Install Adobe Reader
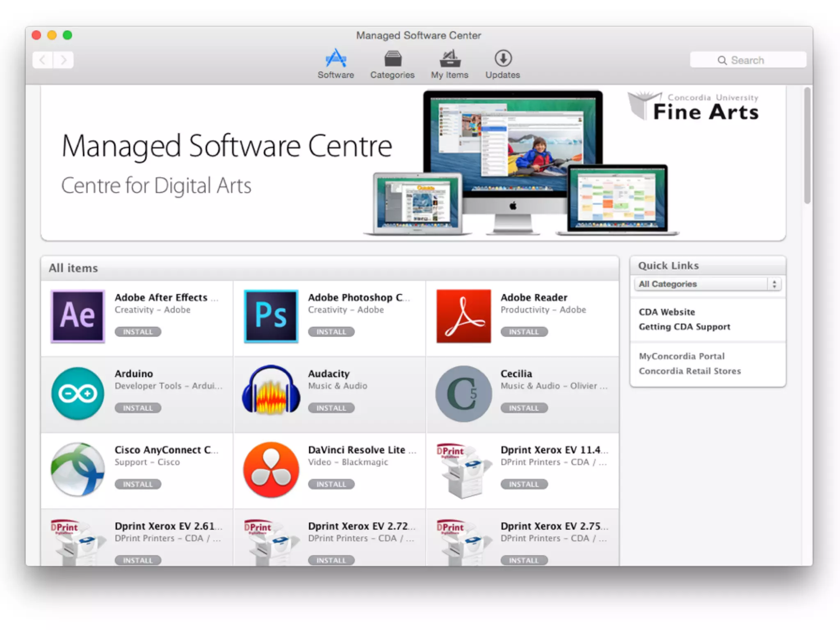This screenshot has height=630, width=840. pyautogui.click(x=524, y=332)
